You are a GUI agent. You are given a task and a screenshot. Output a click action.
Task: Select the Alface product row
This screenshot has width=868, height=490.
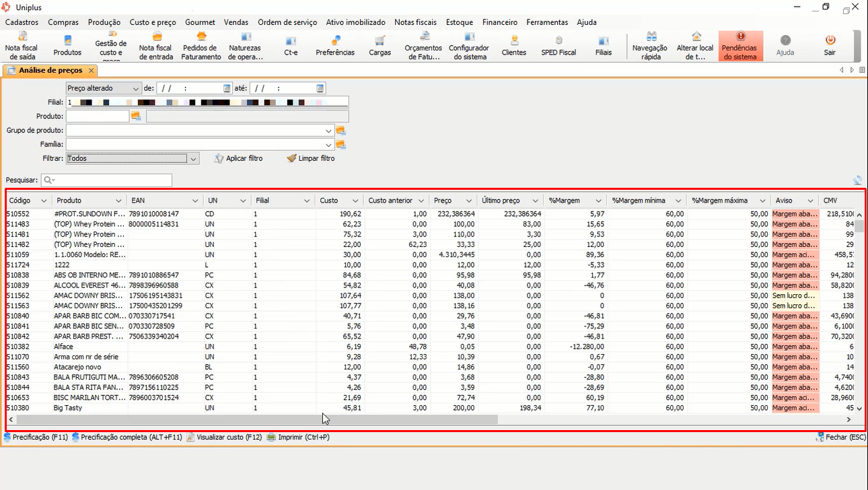tap(431, 347)
